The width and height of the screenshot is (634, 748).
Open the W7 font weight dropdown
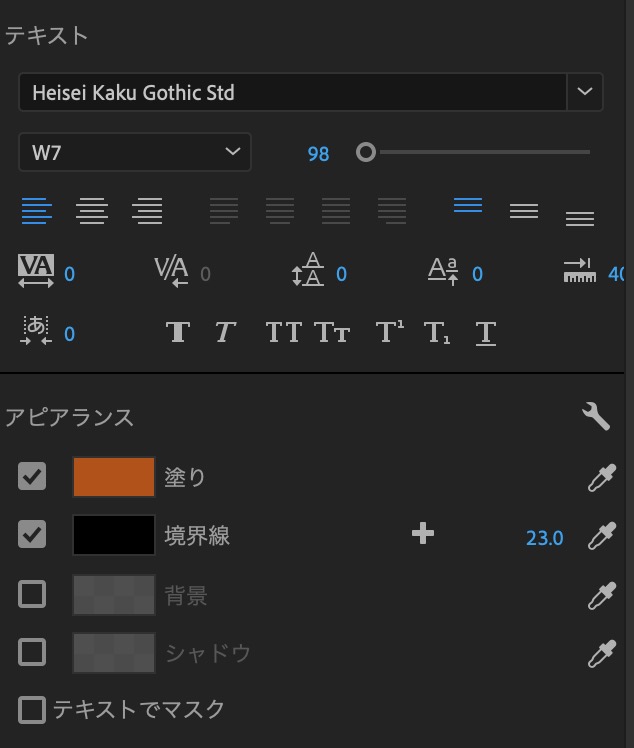[x=134, y=152]
